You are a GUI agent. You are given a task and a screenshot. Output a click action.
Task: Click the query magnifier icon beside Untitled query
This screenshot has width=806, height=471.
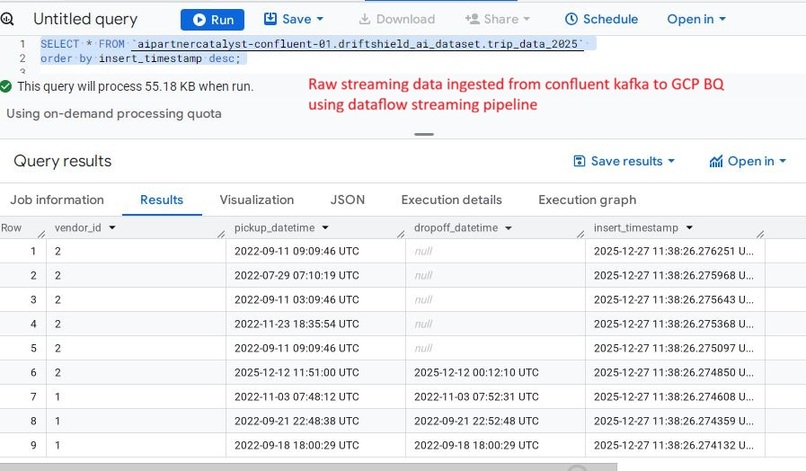click(x=7, y=20)
